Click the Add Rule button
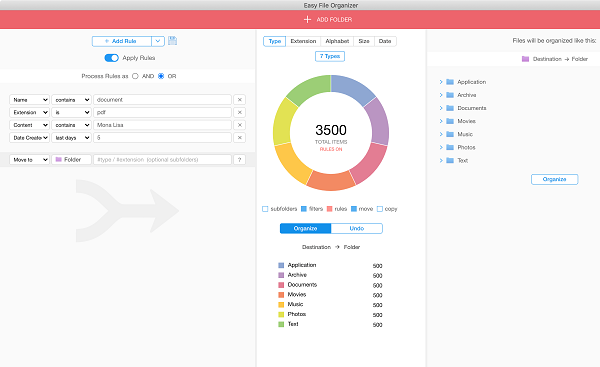600x367 pixels. (x=122, y=41)
